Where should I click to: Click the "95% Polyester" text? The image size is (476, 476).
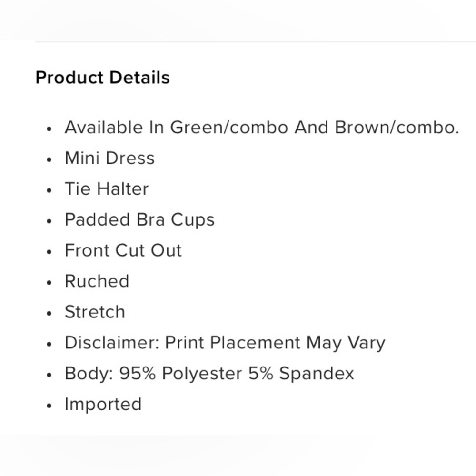coord(181,374)
